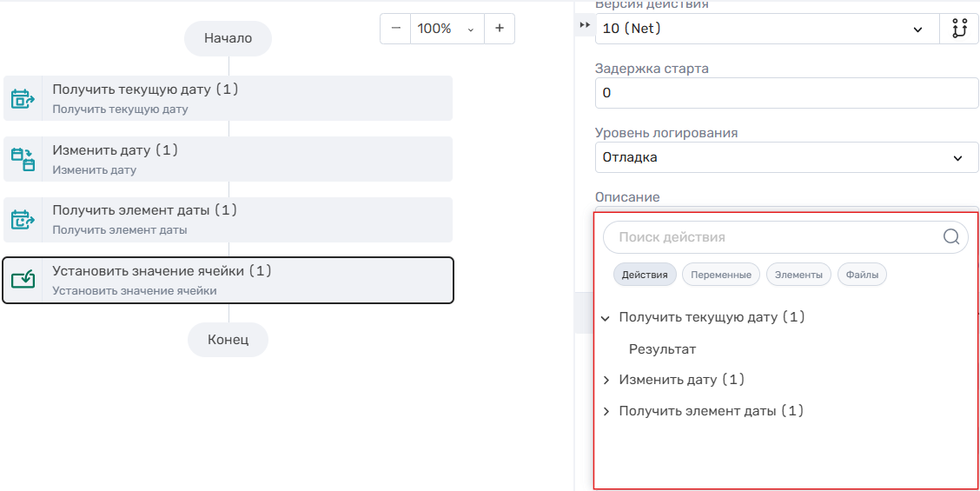Click the version branch icon button
Viewport: 980px width, 491px height.
(x=959, y=29)
